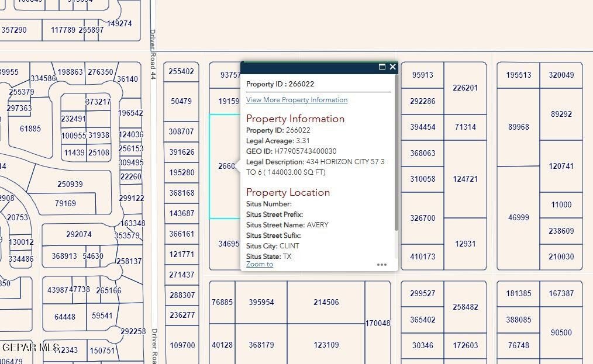
Task: Select parcel 250939
Action: tap(70, 184)
